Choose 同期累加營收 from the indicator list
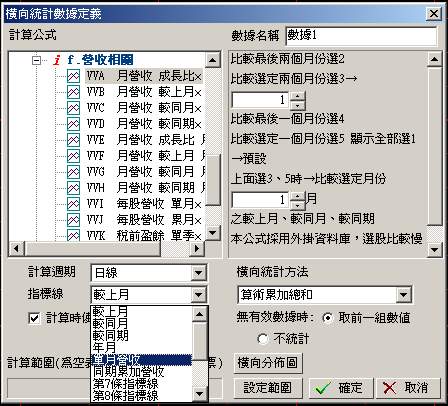The height and width of the screenshot is (406, 448). click(x=129, y=371)
